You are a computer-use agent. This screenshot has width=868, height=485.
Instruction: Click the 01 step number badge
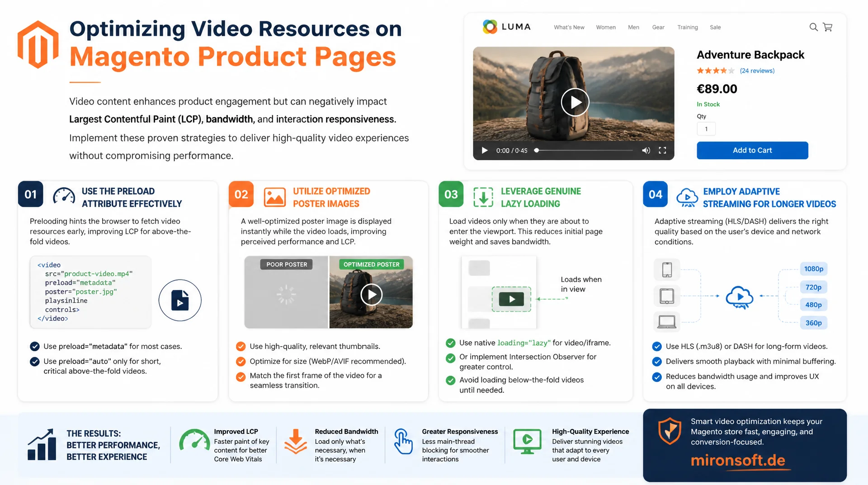(31, 194)
